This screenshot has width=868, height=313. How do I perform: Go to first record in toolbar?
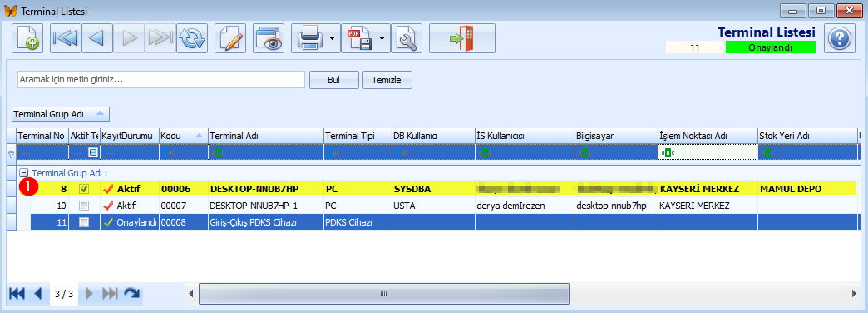tap(66, 38)
